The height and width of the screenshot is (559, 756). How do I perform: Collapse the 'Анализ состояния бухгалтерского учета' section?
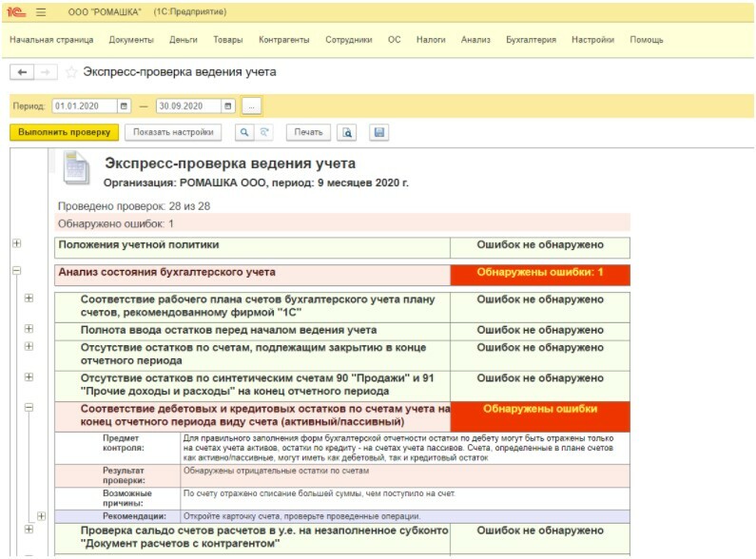16,271
